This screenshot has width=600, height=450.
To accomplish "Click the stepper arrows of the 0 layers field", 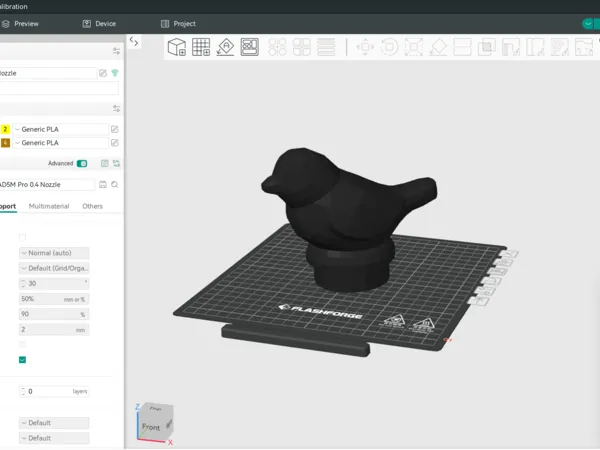I will pyautogui.click(x=23, y=391).
